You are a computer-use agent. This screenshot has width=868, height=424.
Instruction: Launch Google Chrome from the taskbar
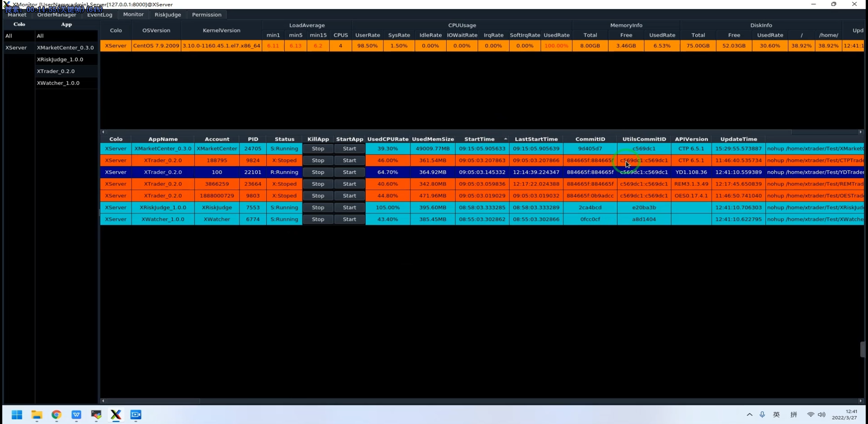pyautogui.click(x=56, y=414)
